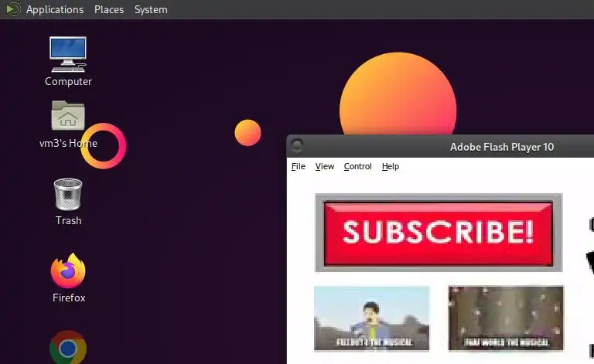594x364 pixels.
Task: Launch Chrome from the desktop icon
Action: point(68,347)
